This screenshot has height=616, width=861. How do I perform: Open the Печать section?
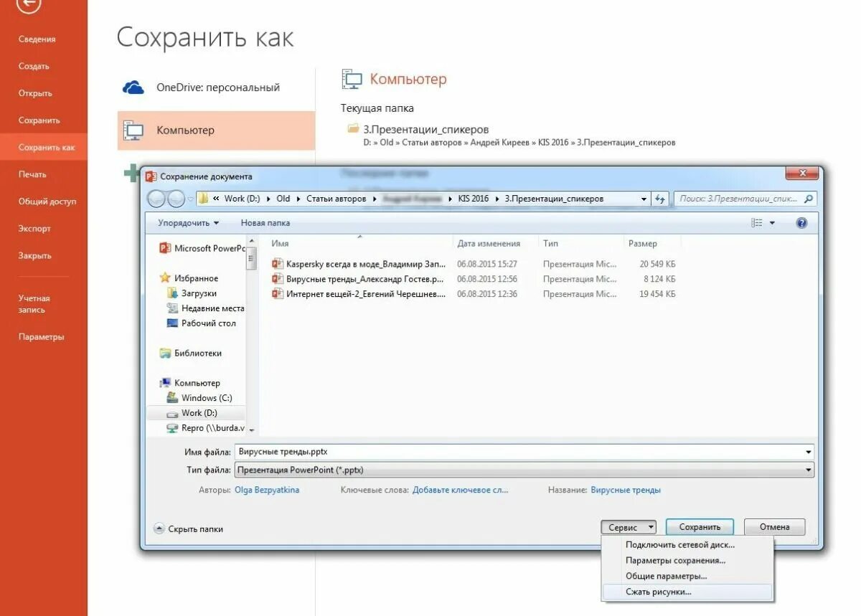pos(32,174)
